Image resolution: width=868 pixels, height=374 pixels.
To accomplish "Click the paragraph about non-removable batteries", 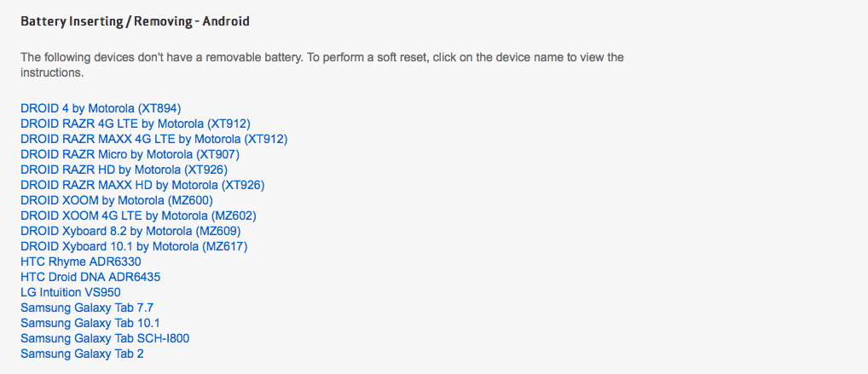I will coord(322,65).
